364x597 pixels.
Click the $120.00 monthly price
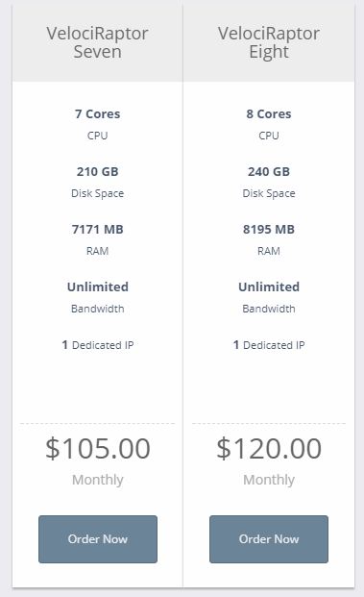(x=269, y=448)
